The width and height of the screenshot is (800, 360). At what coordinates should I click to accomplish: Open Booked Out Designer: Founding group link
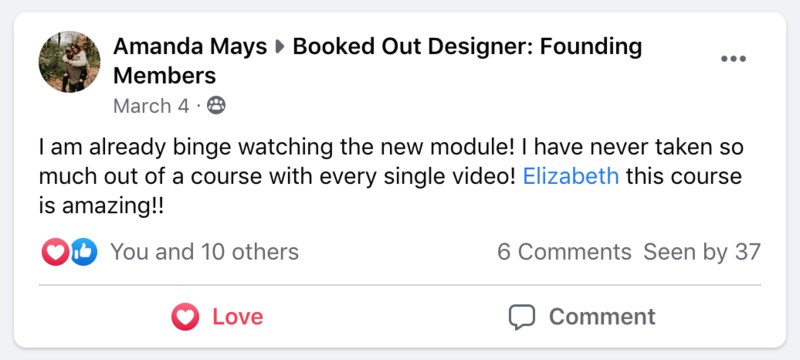[x=467, y=47]
